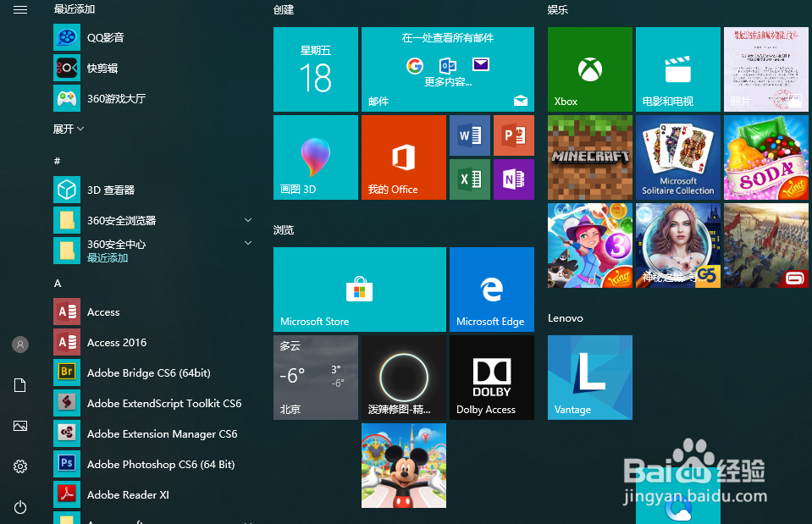Launch Excel from the small tile
The height and width of the screenshot is (524, 812).
pyautogui.click(x=470, y=179)
